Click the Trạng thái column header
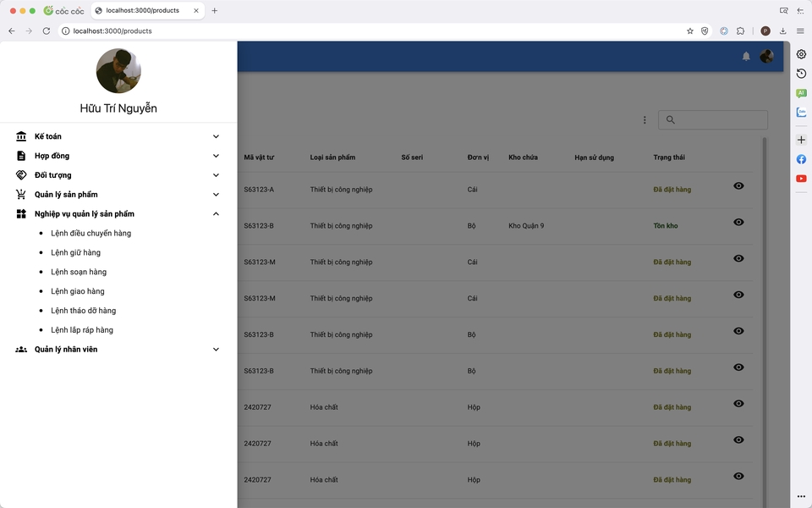The width and height of the screenshot is (812, 508). 669,157
